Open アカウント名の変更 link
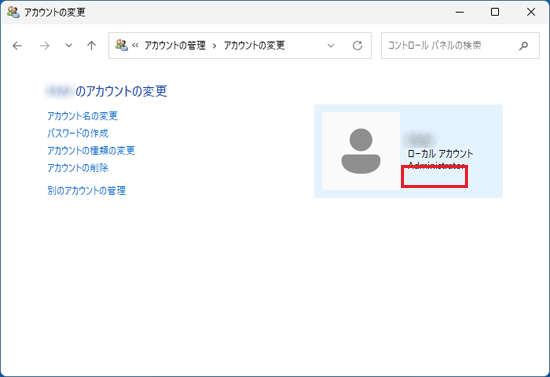 pos(82,116)
